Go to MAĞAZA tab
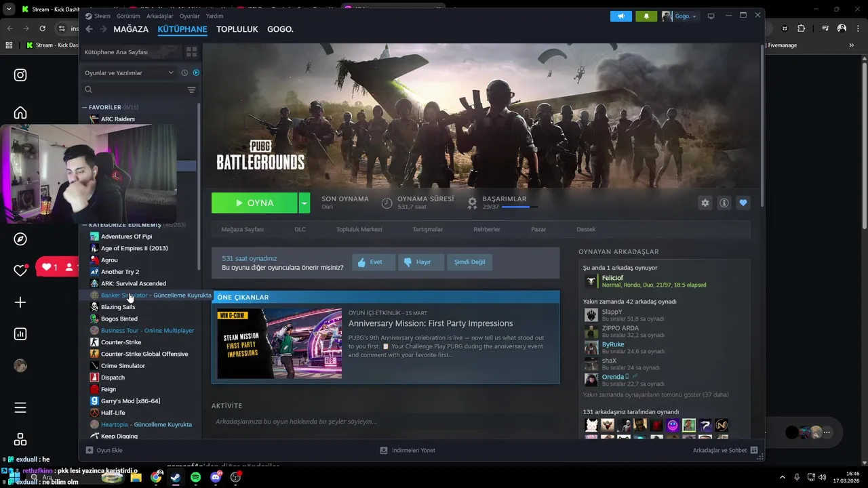The height and width of the screenshot is (488, 868). pos(131,29)
